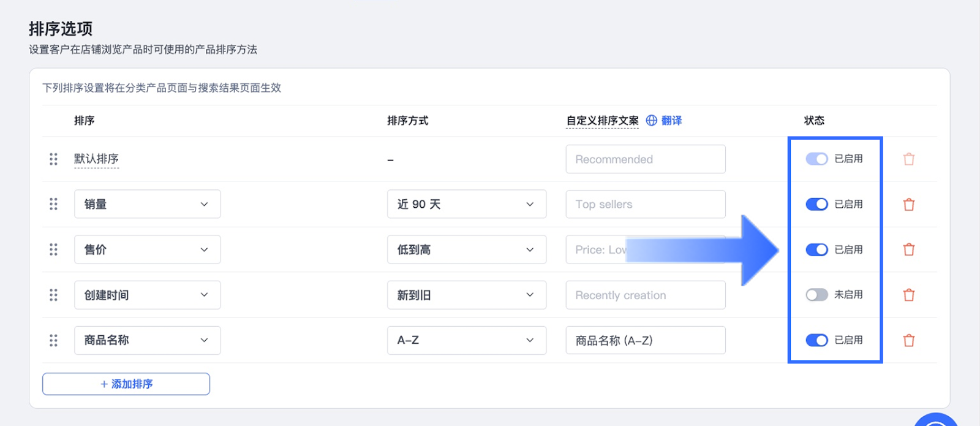The image size is (980, 426).
Task: Click the globe icon beside 翻译
Action: [x=652, y=121]
